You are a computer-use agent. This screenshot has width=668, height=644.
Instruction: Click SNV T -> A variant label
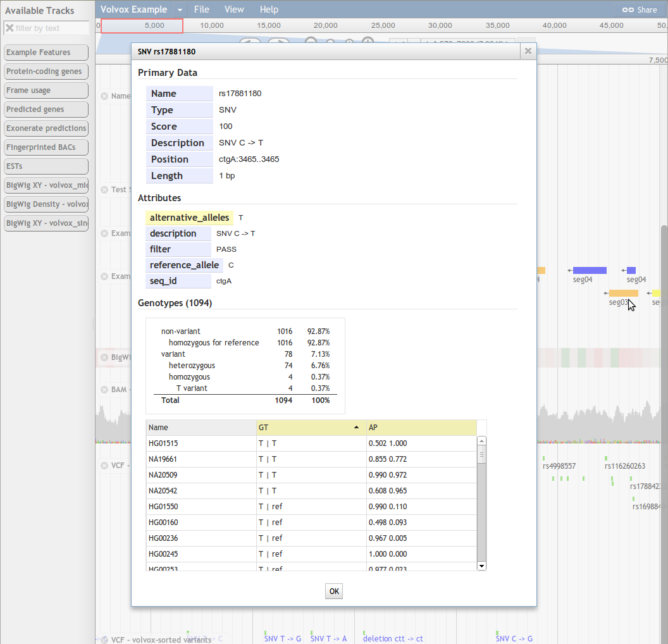(x=328, y=639)
